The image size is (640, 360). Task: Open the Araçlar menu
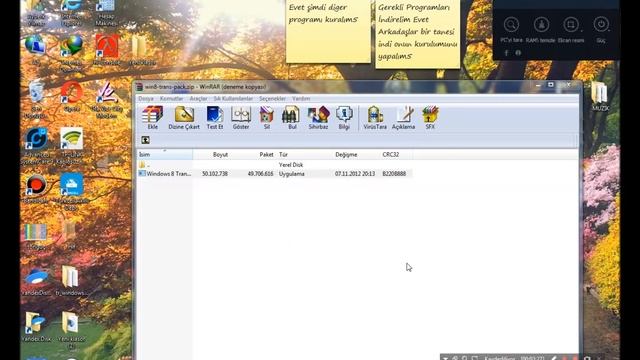pos(198,98)
